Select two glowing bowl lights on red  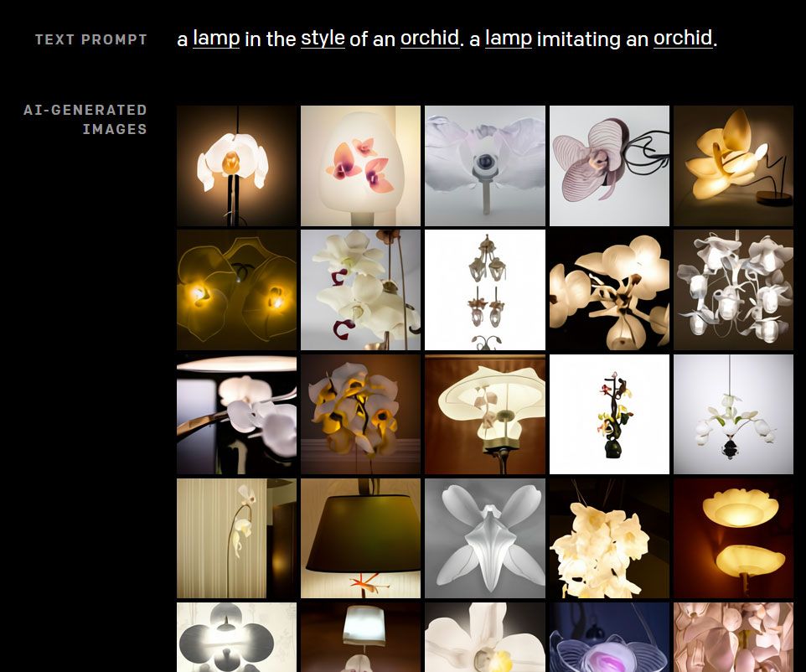pyautogui.click(x=733, y=538)
